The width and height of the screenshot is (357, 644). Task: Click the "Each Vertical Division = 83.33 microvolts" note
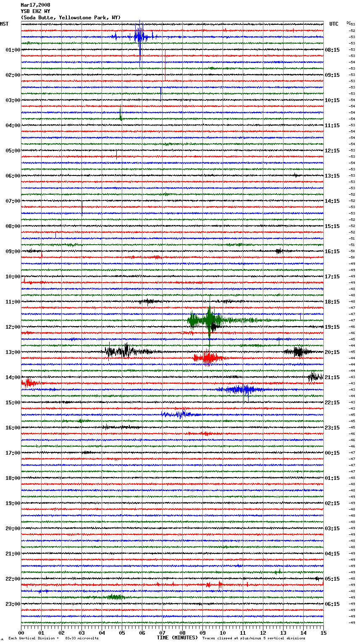[x=53, y=638]
